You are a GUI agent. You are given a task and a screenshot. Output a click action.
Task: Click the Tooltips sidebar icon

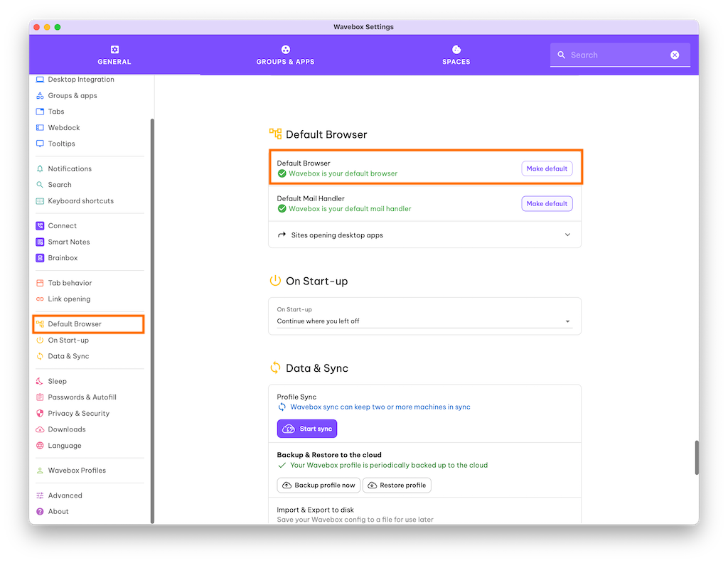[40, 144]
